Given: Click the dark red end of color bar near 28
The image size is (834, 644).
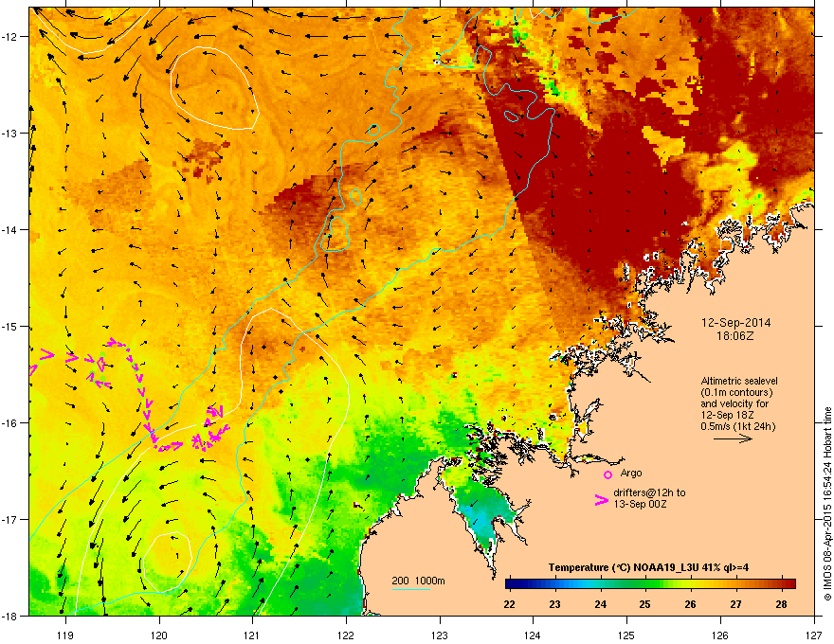Looking at the screenshot, I should click(789, 583).
